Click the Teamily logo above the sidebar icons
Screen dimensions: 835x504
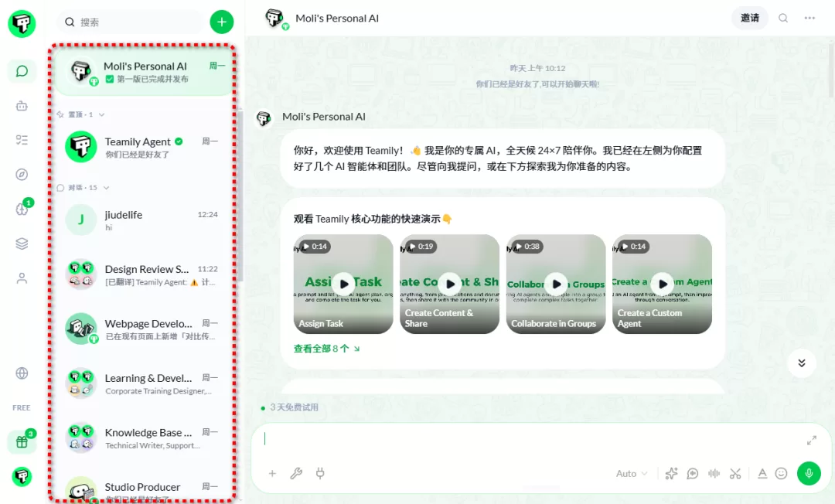[22, 23]
